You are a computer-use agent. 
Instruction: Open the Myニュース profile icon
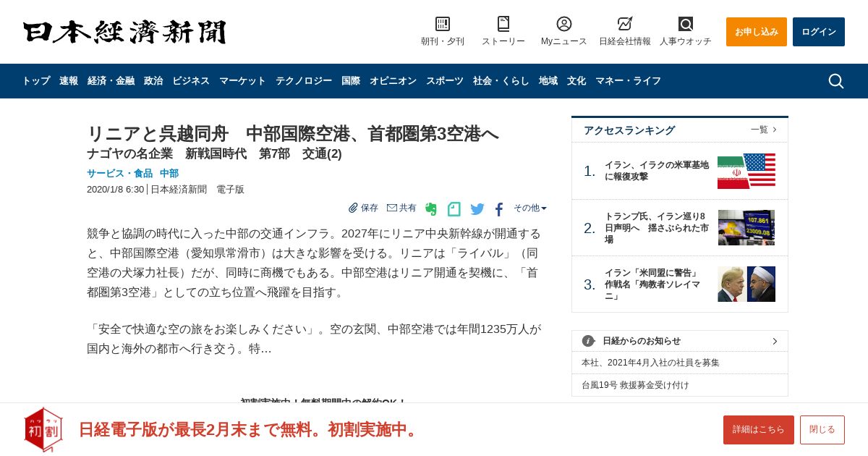tap(564, 24)
